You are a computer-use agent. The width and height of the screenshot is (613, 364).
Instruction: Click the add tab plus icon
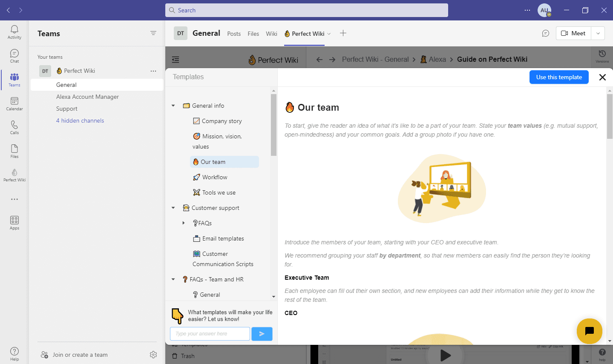coord(343,33)
